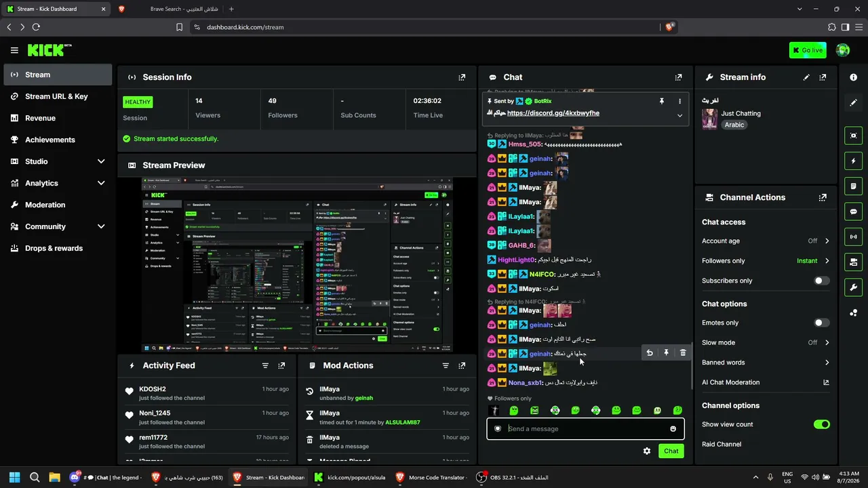This screenshot has height=488, width=868.
Task: Toggle the Channel Actions widget in the right sidebar
Action: [x=854, y=262]
